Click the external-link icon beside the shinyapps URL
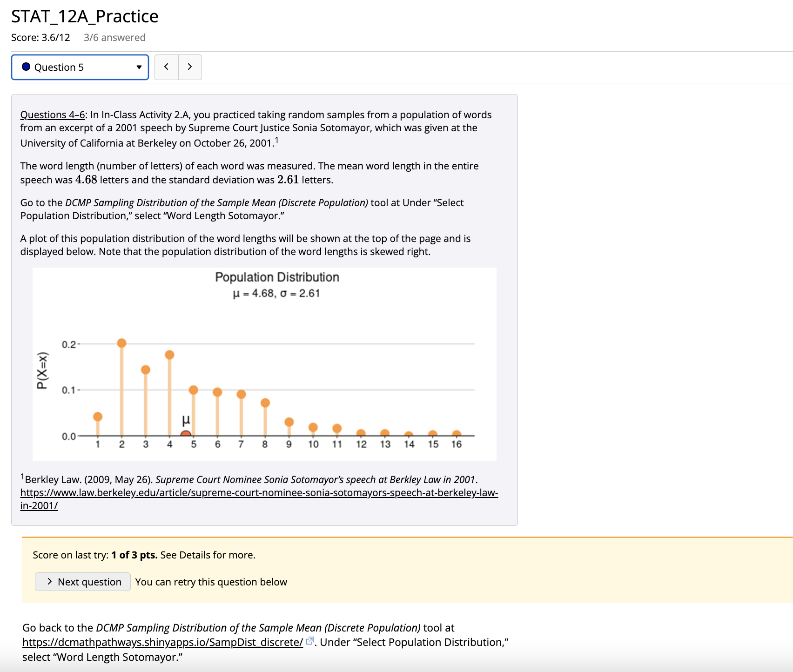 tap(310, 641)
